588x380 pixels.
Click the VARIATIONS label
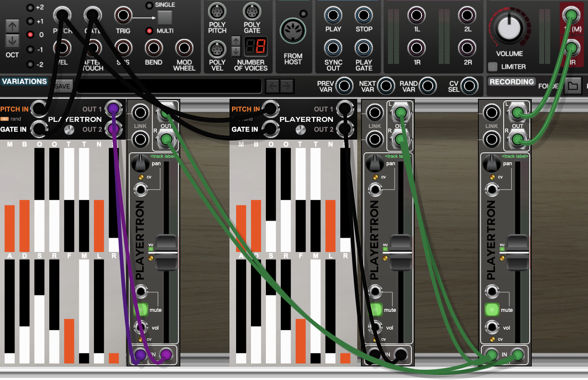tap(24, 81)
